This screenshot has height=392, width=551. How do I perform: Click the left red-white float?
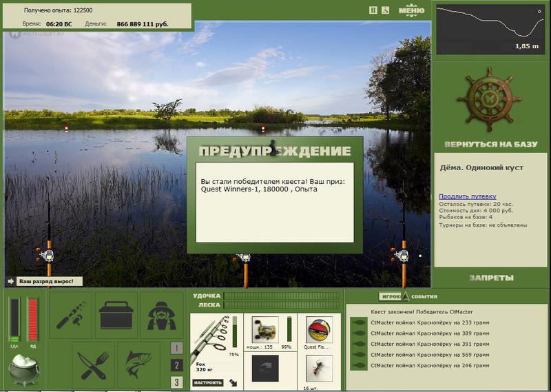[66, 128]
